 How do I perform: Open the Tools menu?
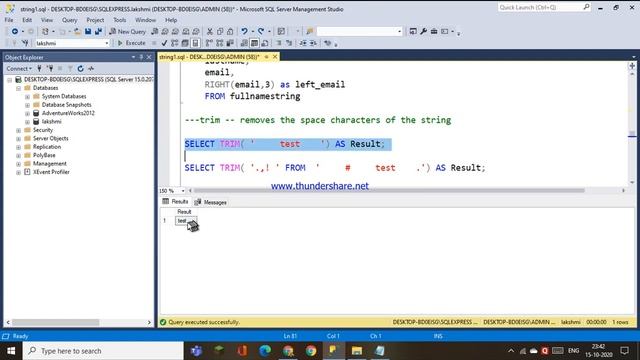pyautogui.click(x=120, y=20)
